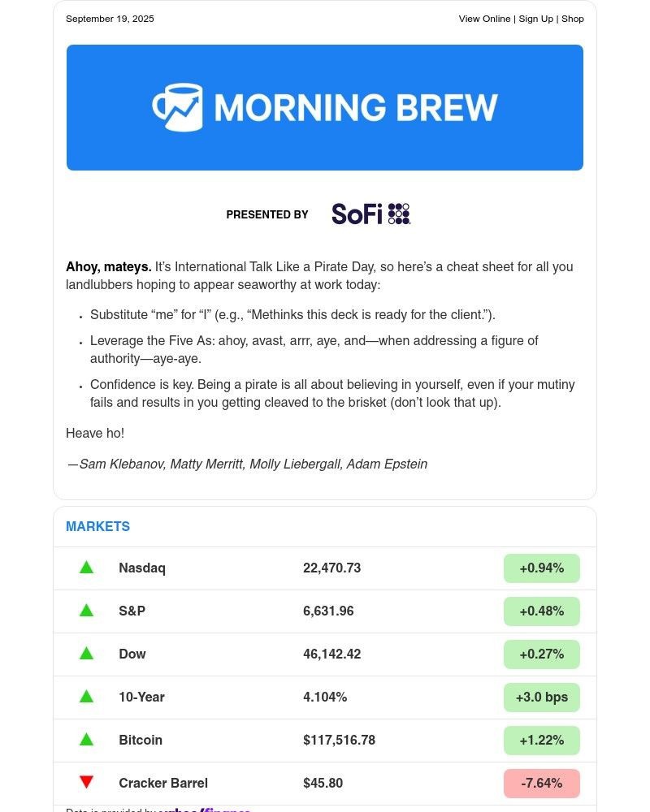
Task: Click the MARKETS section heading
Action: 97,526
